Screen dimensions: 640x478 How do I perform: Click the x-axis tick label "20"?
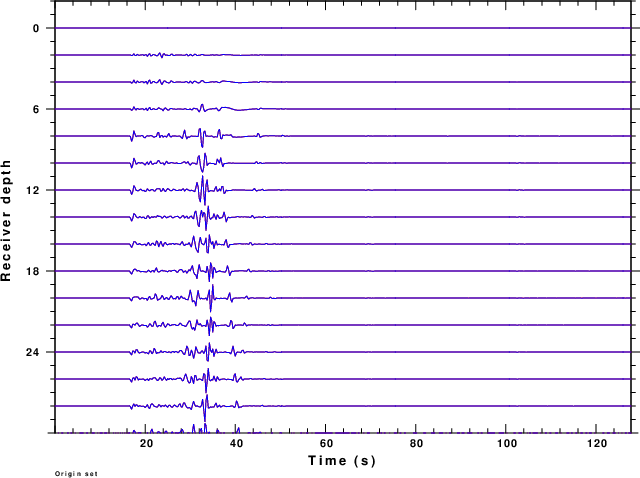pos(146,443)
